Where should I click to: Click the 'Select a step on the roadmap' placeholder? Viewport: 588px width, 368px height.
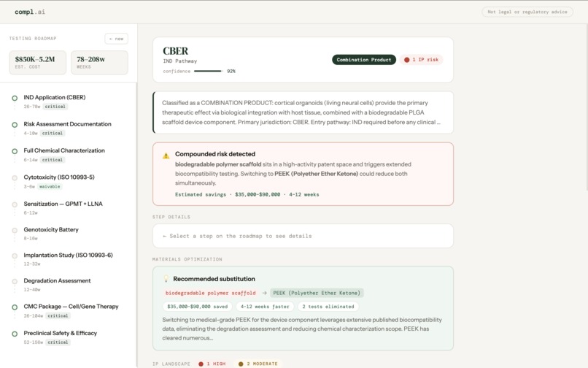pyautogui.click(x=303, y=236)
